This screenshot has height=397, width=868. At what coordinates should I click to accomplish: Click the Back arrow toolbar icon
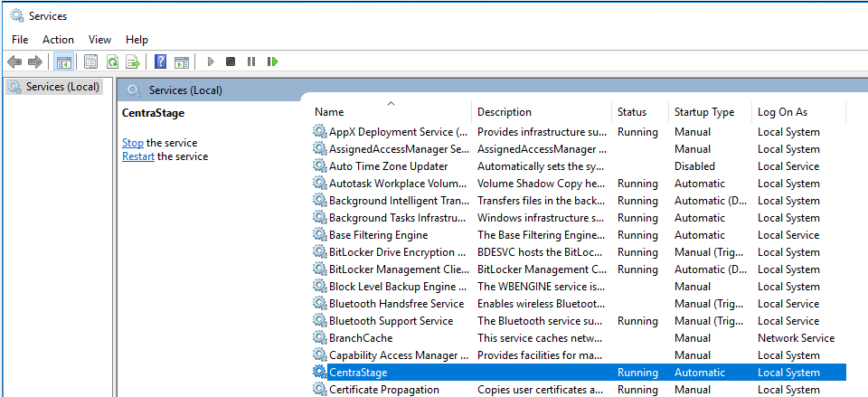[14, 61]
